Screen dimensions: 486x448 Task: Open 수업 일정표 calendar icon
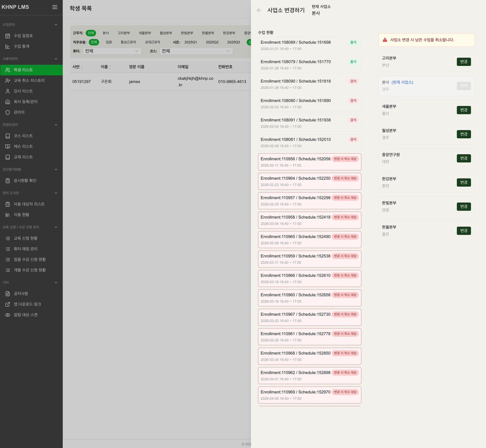click(8, 36)
